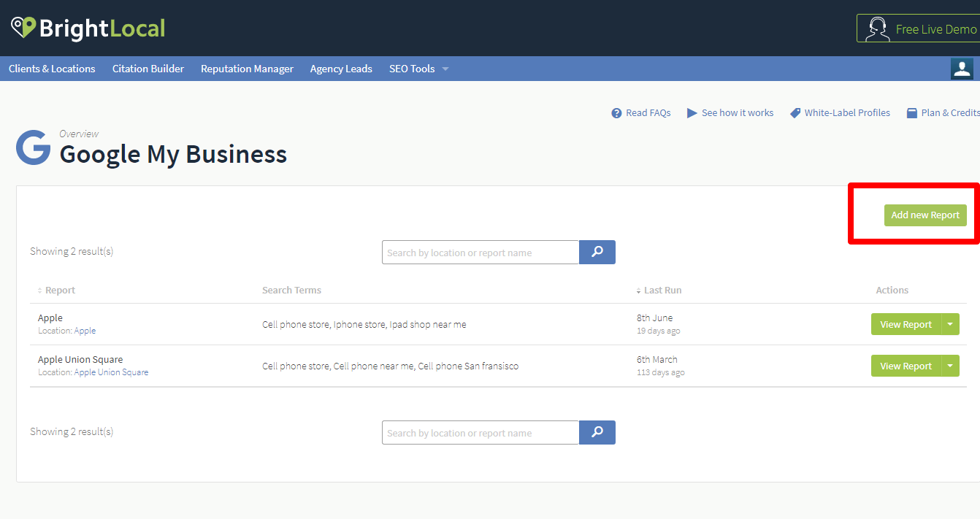Click the Search Terms column header

[x=292, y=291]
